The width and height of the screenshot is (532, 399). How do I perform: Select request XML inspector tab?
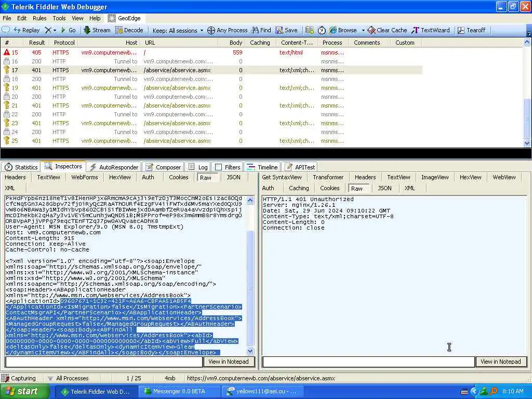10,188
